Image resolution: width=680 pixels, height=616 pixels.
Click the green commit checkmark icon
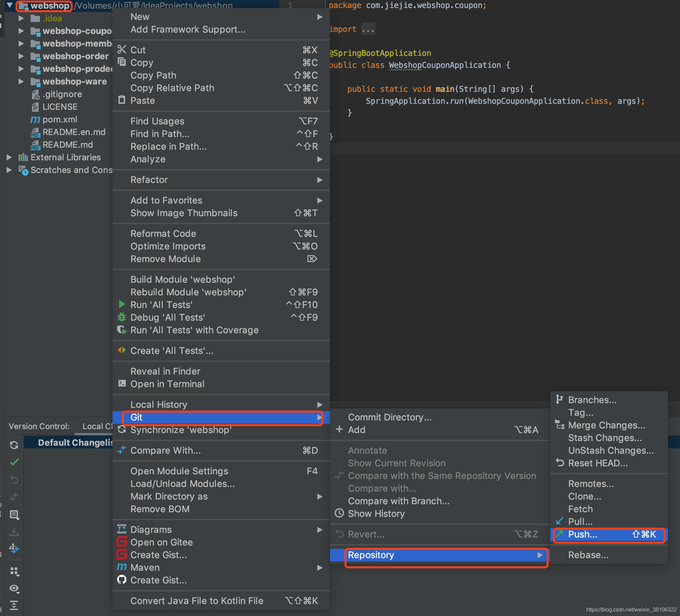(14, 462)
